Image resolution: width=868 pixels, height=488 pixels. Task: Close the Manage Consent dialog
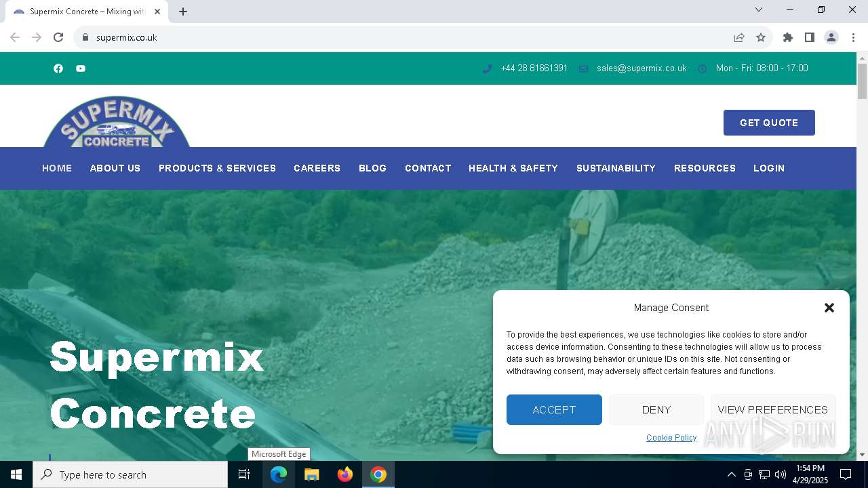coord(829,308)
